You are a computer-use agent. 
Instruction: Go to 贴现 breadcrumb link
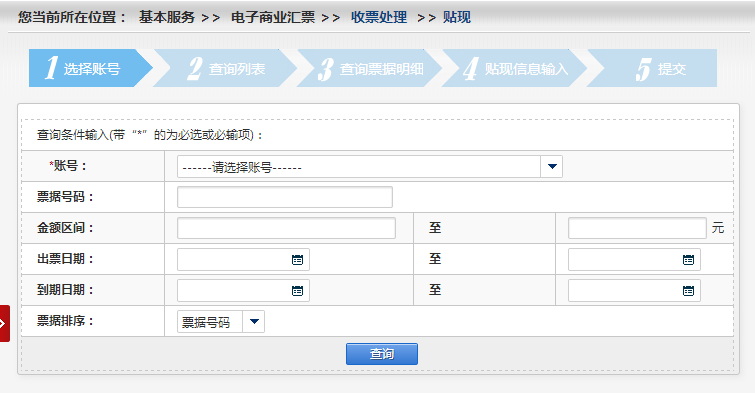[x=456, y=17]
